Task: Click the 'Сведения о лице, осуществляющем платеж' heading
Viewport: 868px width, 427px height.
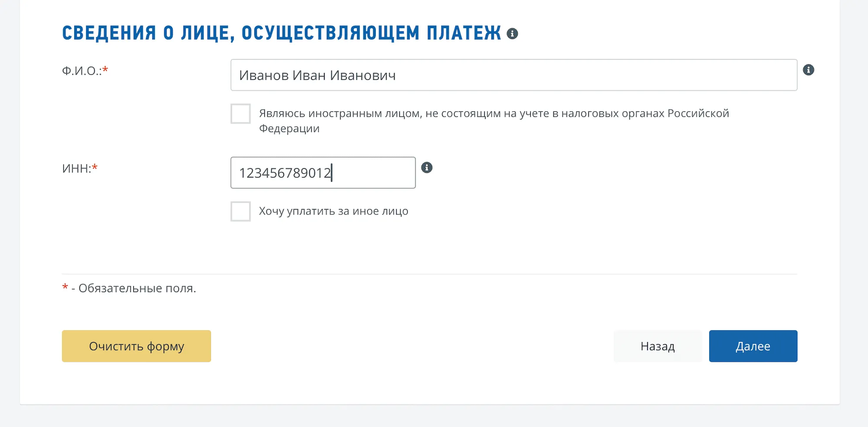Action: point(281,33)
